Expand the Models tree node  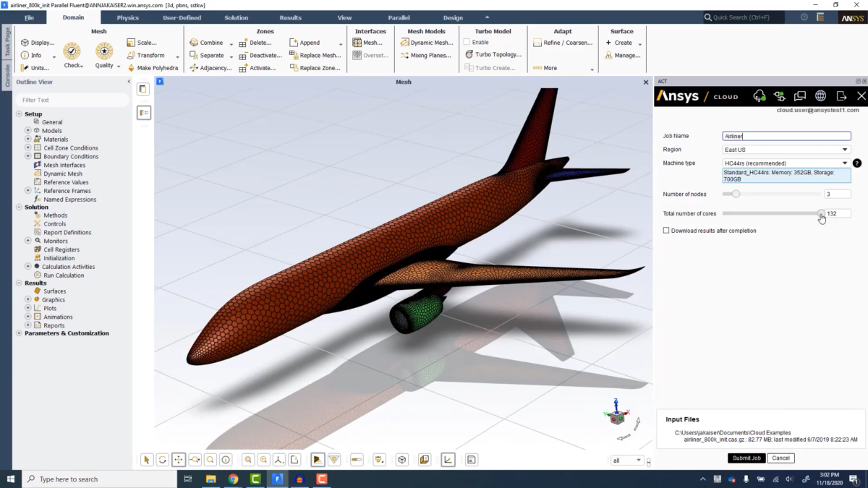coord(28,131)
